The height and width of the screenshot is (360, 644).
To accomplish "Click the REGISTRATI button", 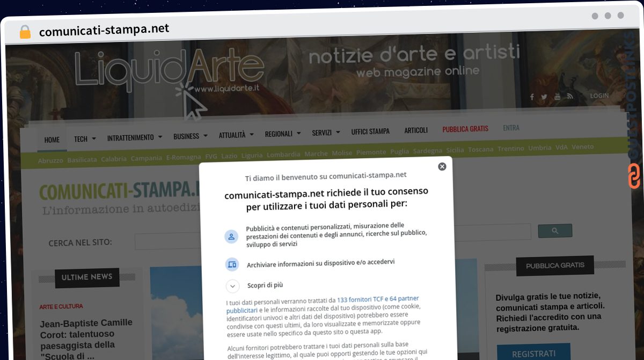I will [x=533, y=353].
